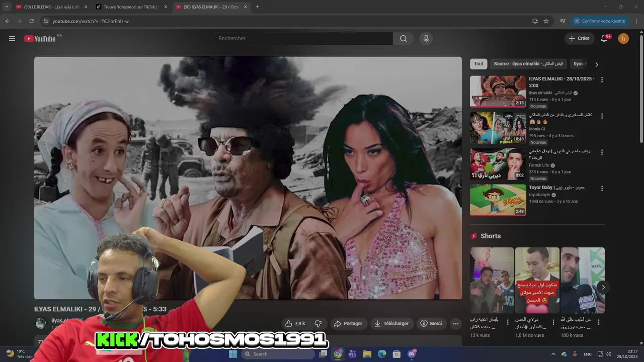The width and height of the screenshot is (644, 362).
Task: Open the account avatar menu
Action: coord(623,39)
